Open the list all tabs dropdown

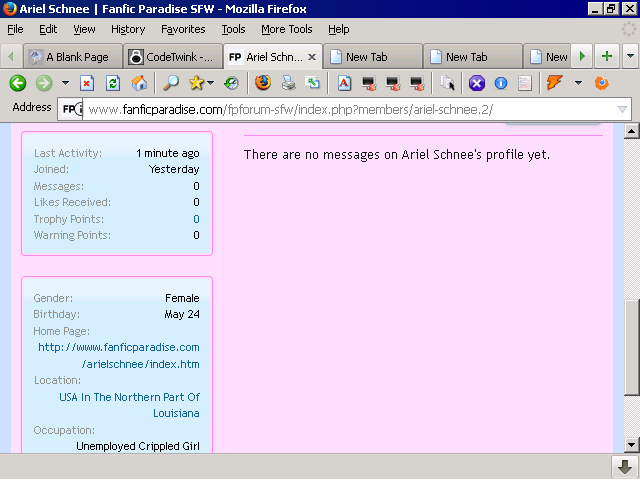tap(630, 56)
